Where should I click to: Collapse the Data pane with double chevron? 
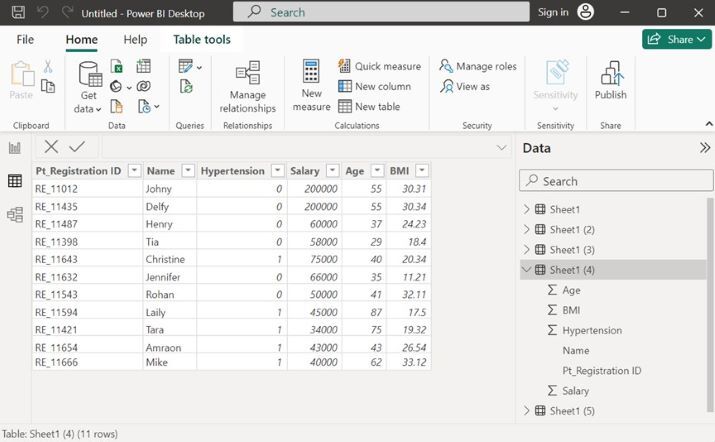point(705,148)
